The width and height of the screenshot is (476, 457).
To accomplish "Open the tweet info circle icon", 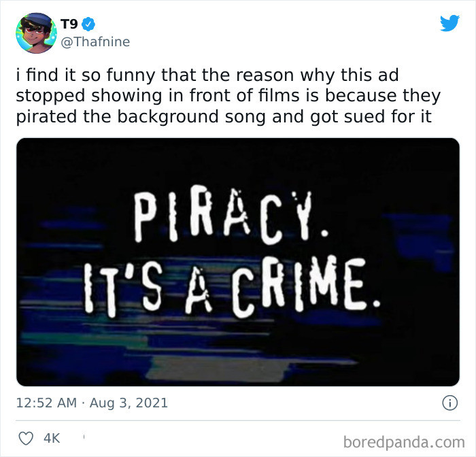I will (449, 403).
